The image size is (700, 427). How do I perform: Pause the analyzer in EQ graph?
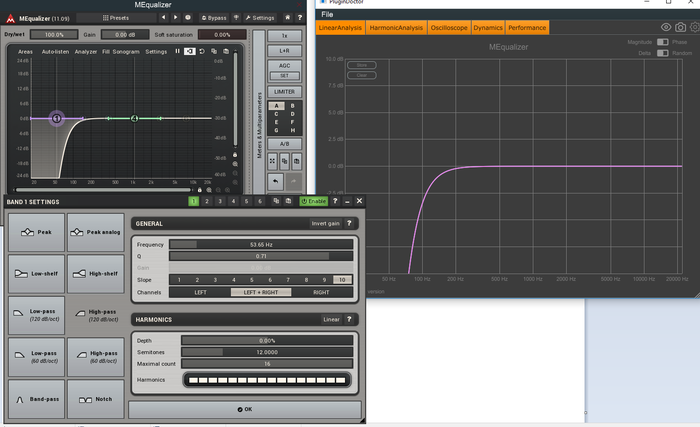point(178,51)
